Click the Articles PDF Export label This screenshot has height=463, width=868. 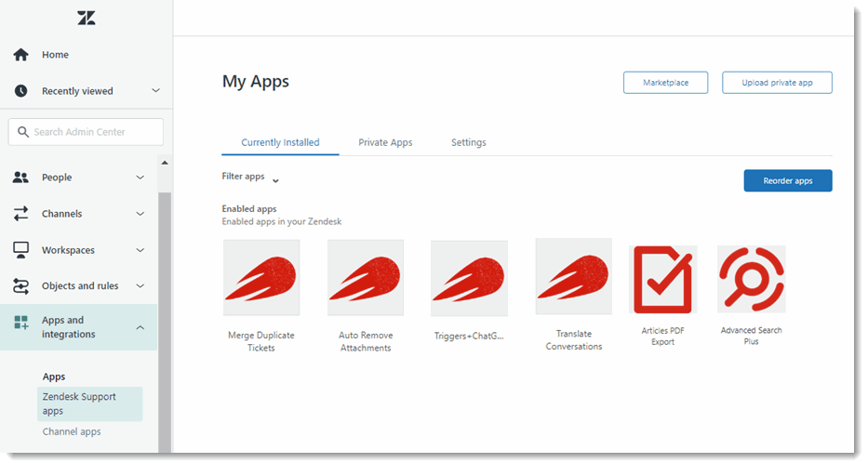[663, 337]
